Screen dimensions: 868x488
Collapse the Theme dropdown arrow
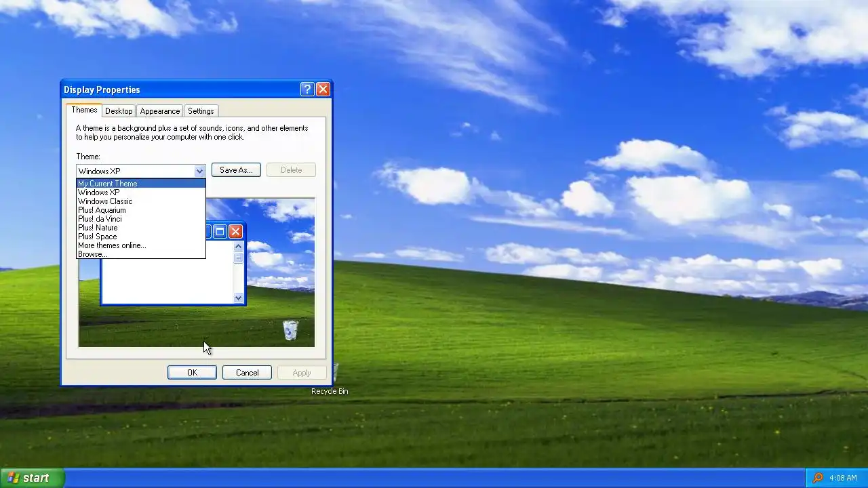(x=199, y=171)
